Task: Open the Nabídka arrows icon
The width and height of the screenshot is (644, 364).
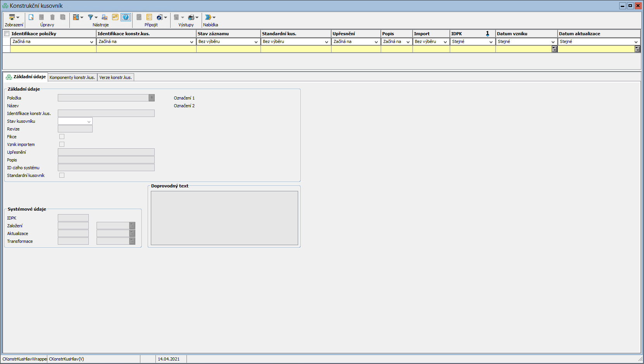Action: point(208,17)
